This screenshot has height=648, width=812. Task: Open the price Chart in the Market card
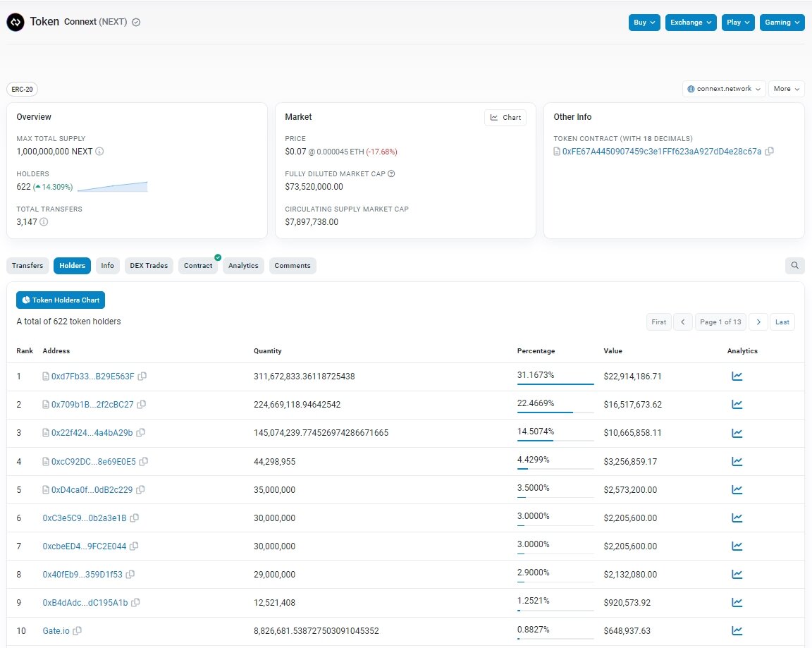(505, 117)
